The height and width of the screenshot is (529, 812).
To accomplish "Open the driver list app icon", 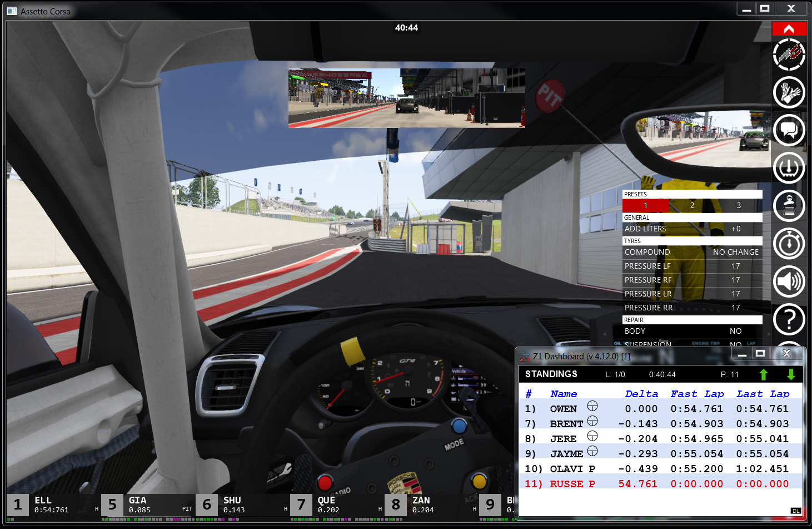I will pyautogui.click(x=789, y=205).
